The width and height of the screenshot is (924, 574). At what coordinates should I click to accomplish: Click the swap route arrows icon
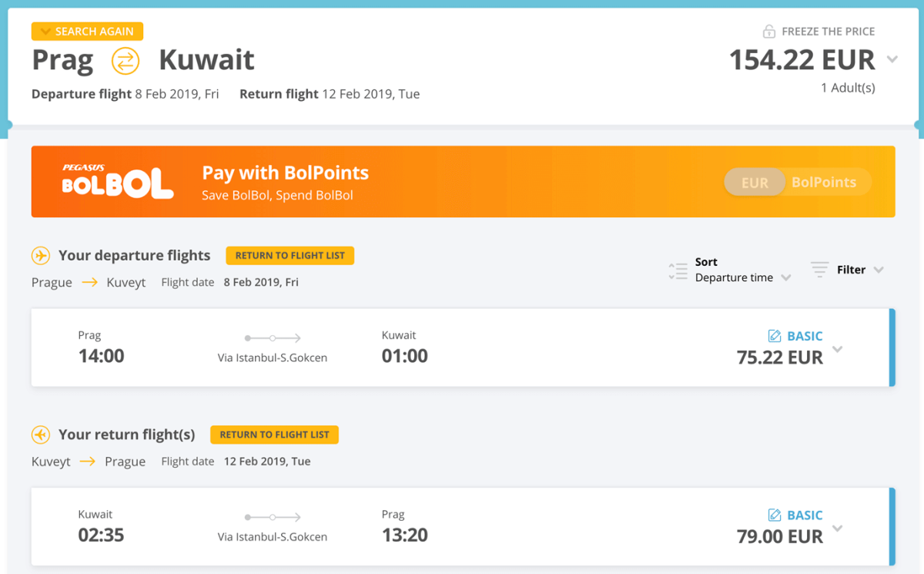pyautogui.click(x=126, y=61)
